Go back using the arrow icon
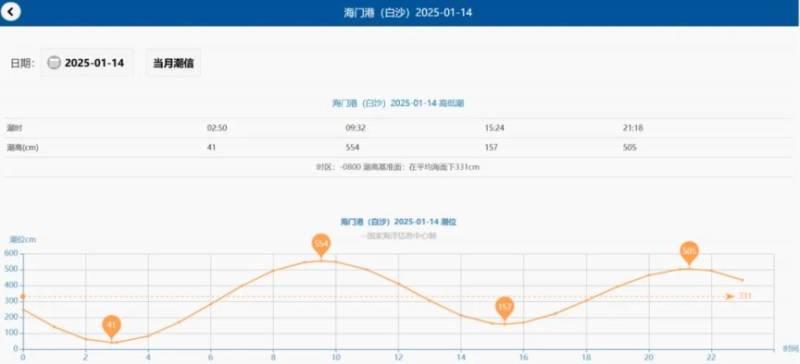 click(x=11, y=12)
